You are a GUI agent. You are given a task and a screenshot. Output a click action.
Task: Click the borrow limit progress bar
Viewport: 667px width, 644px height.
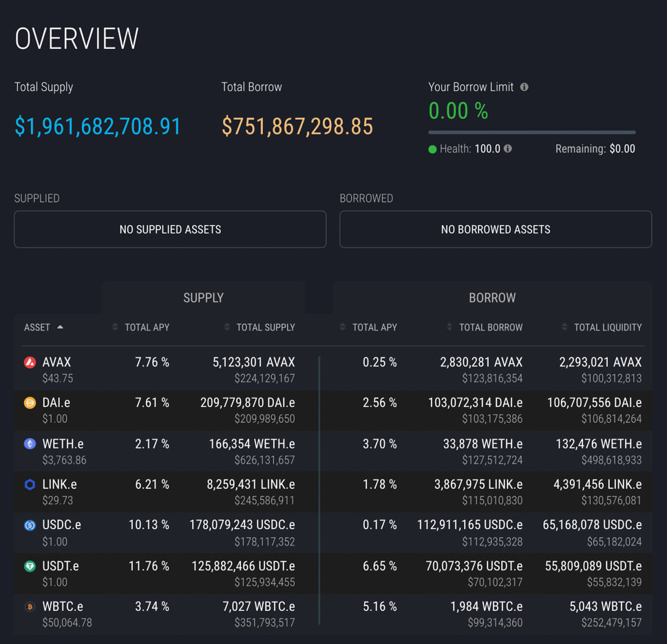point(531,132)
